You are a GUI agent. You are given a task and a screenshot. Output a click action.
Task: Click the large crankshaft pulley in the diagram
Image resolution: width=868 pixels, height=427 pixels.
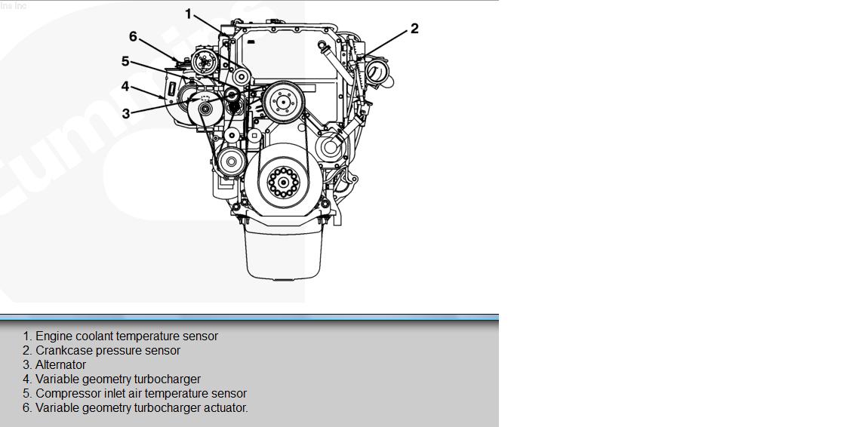pyautogui.click(x=283, y=182)
